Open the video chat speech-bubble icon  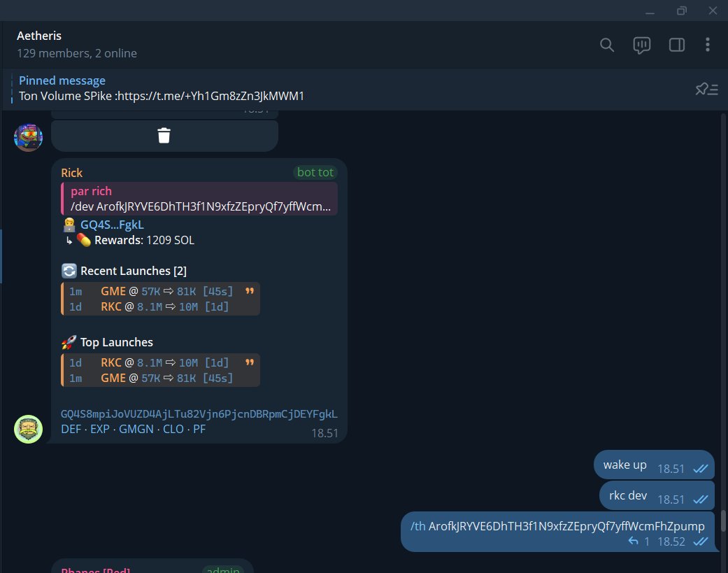tap(642, 45)
